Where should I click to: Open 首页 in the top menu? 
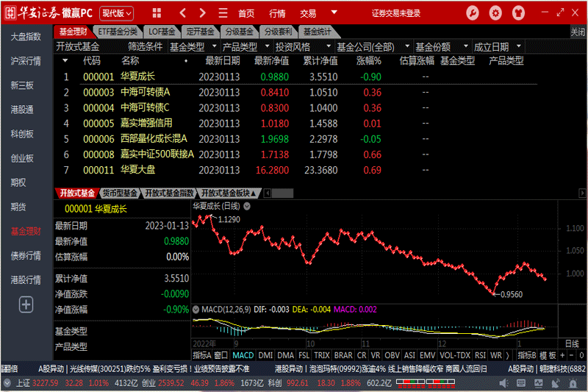coord(246,13)
